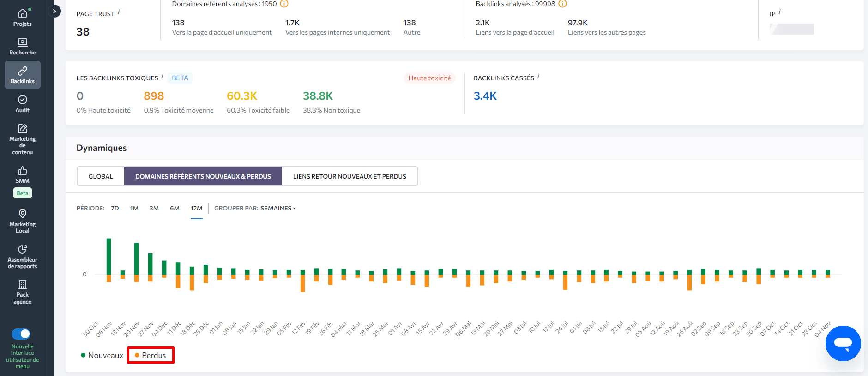Click the 60.3K low toxicity value
This screenshot has height=376, width=868.
pos(242,96)
